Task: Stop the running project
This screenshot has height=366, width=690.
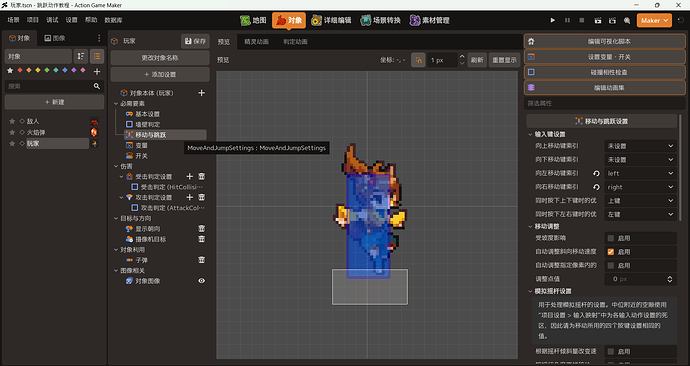Action: click(x=582, y=20)
